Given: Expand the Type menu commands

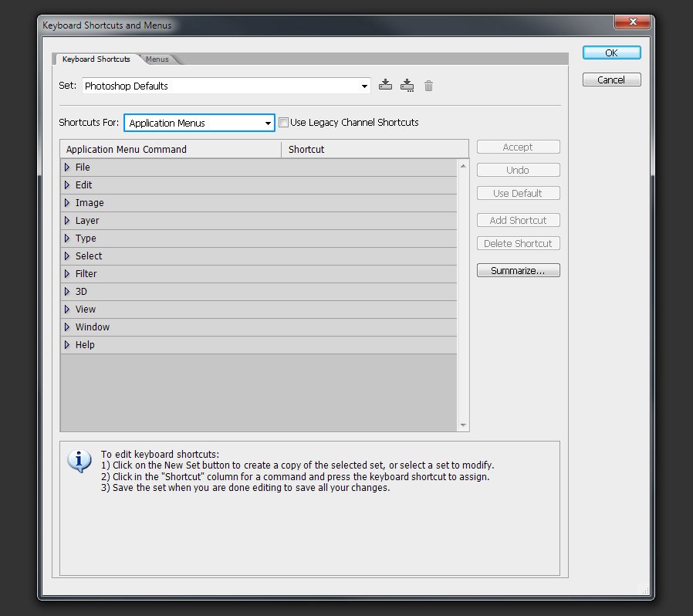Looking at the screenshot, I should pyautogui.click(x=67, y=238).
